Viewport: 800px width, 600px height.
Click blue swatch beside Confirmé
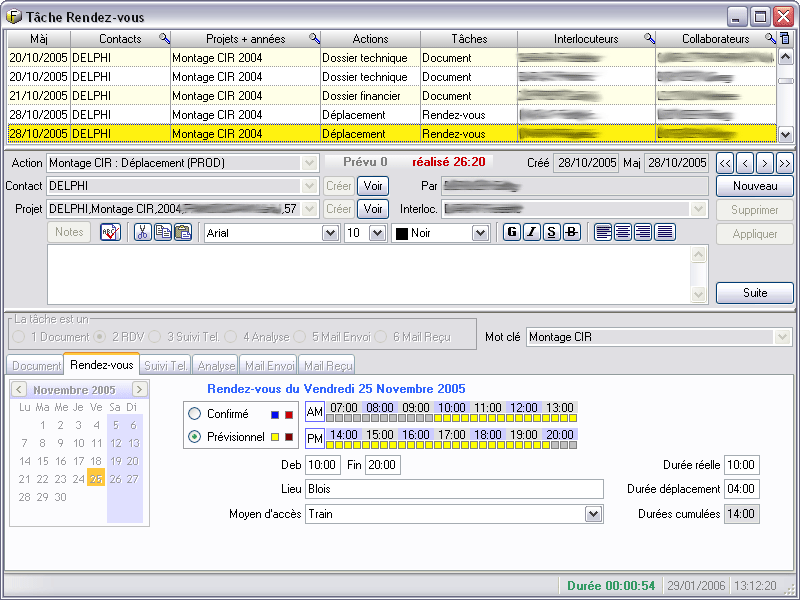[x=275, y=415]
